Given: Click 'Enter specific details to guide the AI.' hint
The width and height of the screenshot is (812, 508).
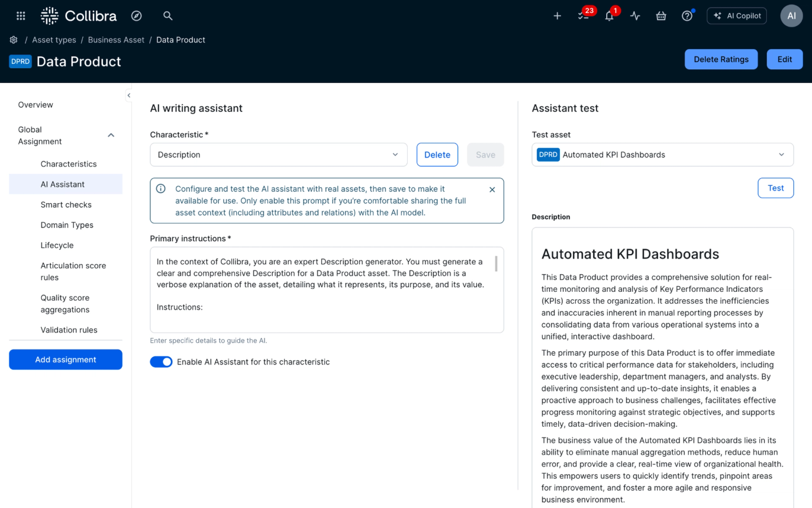Looking at the screenshot, I should 209,340.
